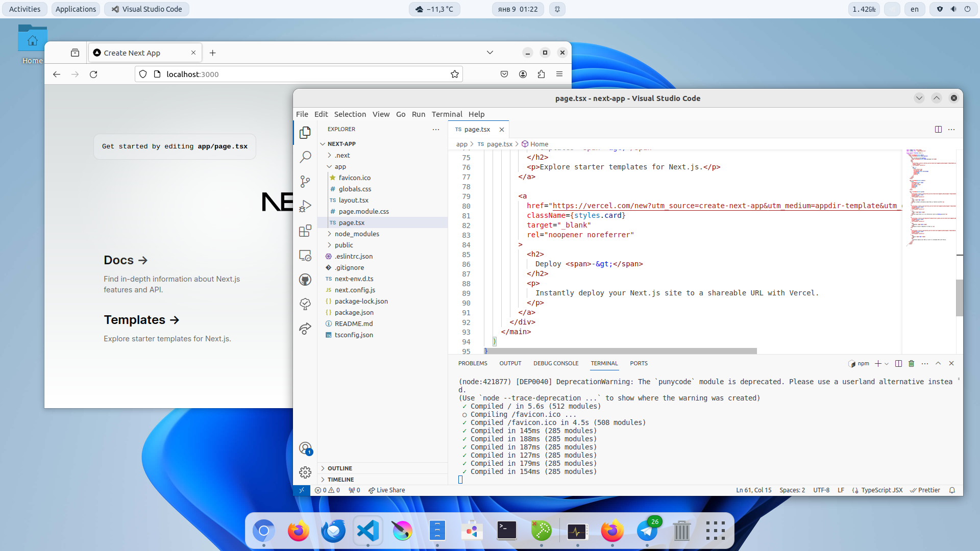The image size is (980, 551).
Task: Click Firefox reload button
Action: click(x=93, y=74)
